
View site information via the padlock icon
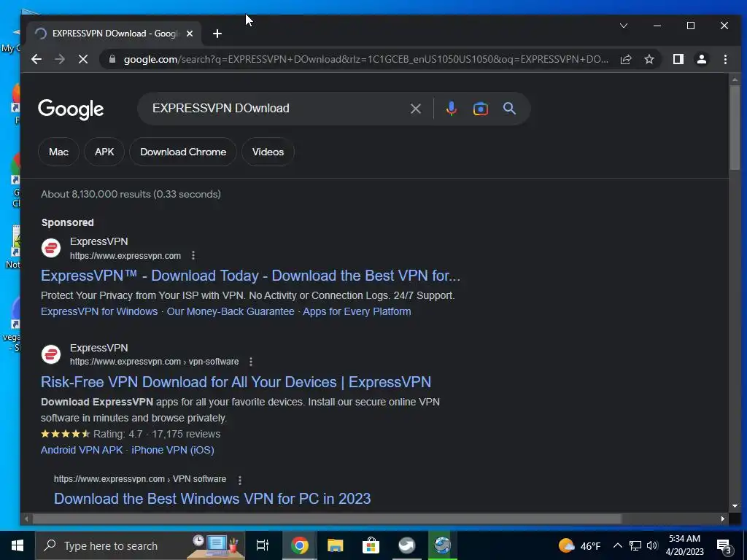coord(112,59)
